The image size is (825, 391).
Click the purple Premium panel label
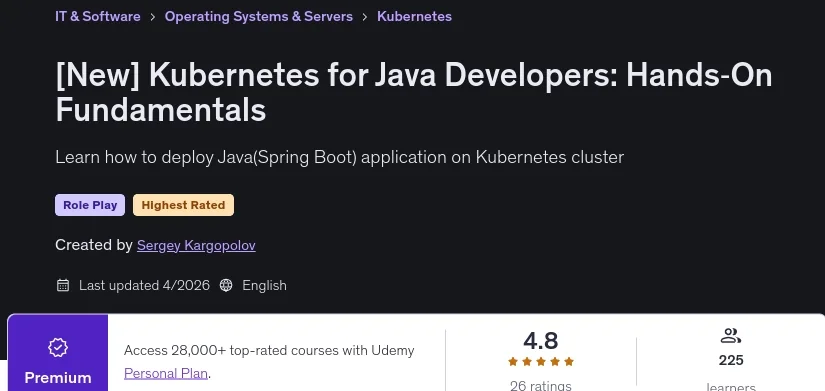coord(58,378)
